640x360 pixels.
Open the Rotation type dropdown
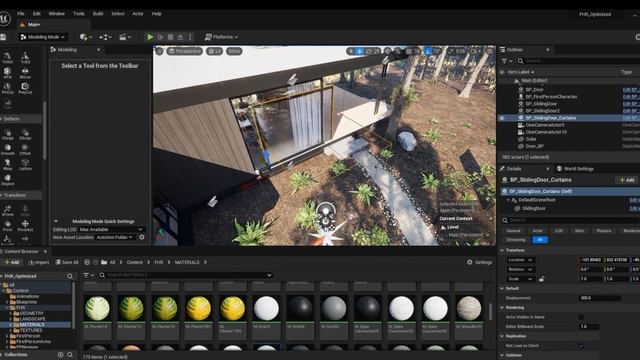tap(521, 269)
